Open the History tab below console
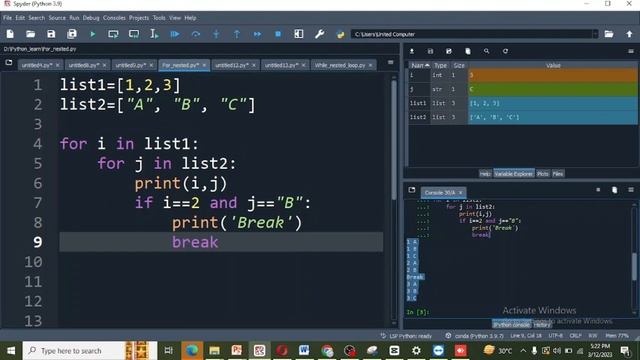 coord(542,325)
